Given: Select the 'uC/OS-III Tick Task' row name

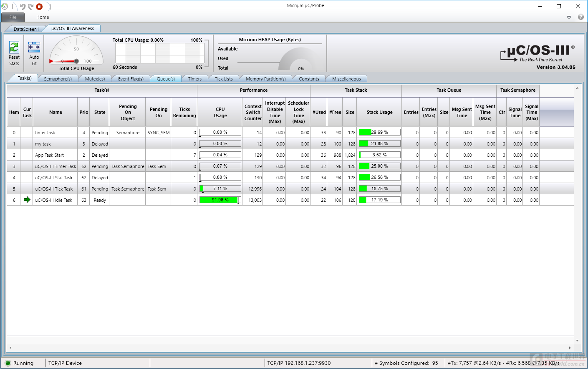Looking at the screenshot, I should coord(54,189).
